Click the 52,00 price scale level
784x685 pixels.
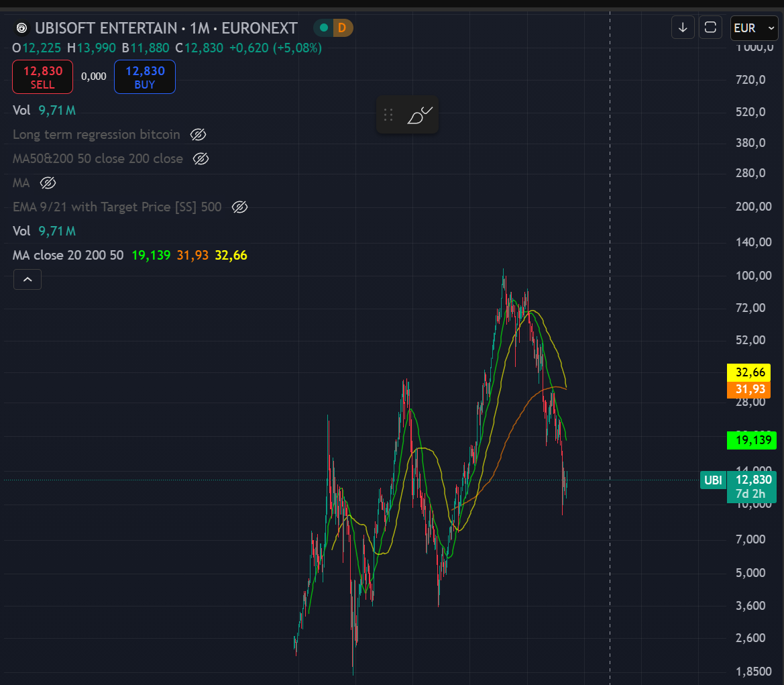(750, 340)
